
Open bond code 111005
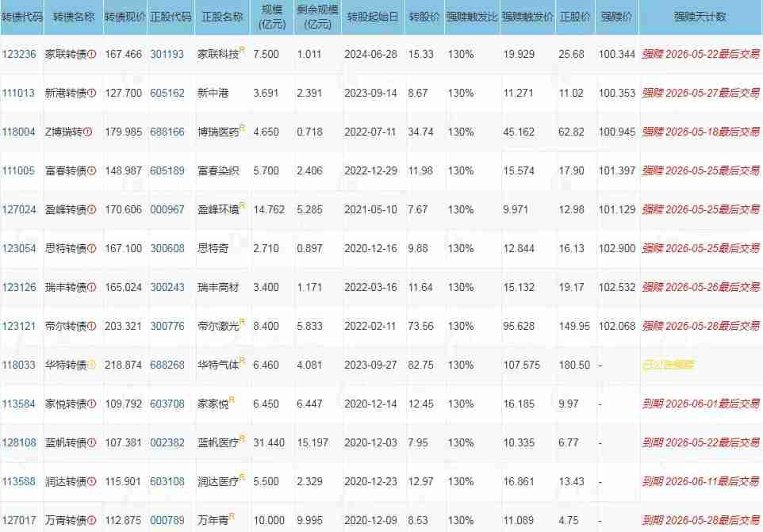tap(18, 170)
